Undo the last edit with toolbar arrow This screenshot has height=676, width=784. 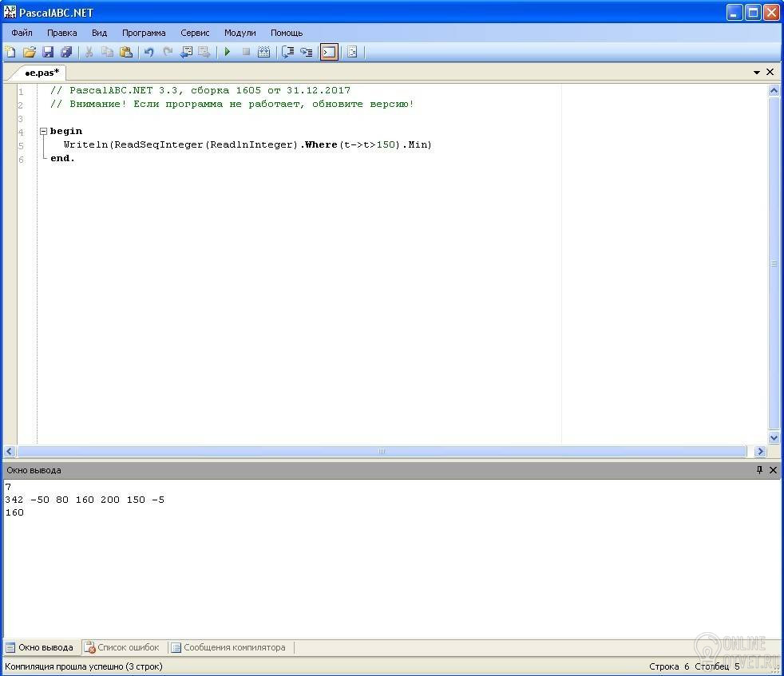[148, 52]
